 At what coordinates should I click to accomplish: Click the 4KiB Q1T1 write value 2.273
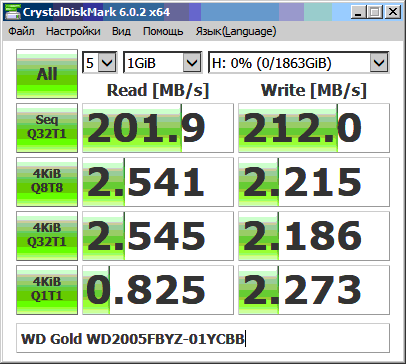tap(314, 290)
